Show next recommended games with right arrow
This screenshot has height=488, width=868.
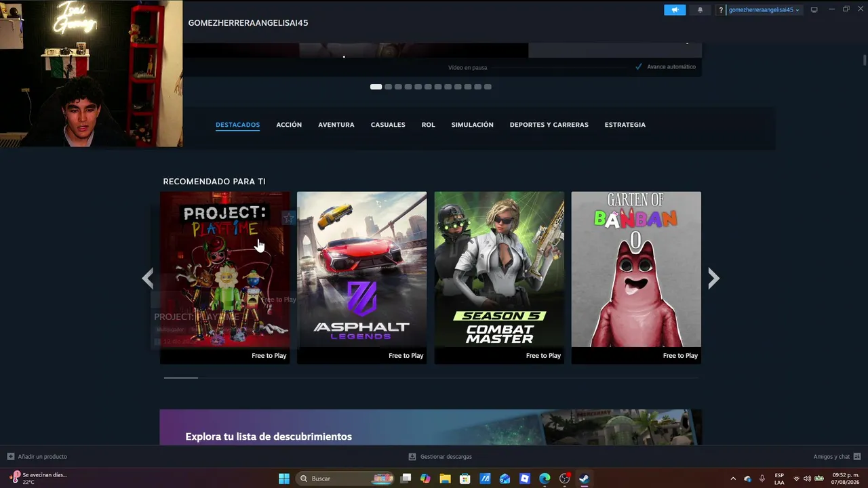point(713,278)
